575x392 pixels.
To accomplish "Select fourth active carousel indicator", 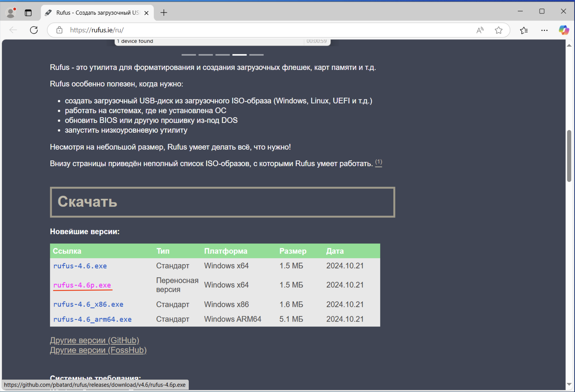I will point(240,55).
